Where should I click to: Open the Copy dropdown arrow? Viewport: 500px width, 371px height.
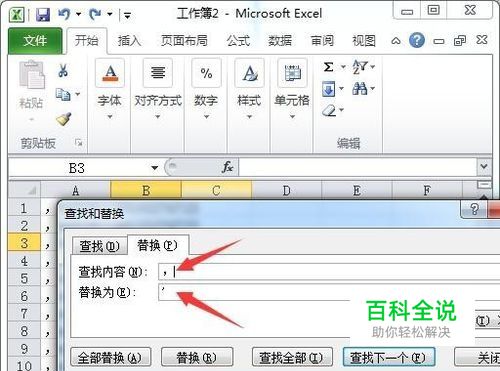coord(77,94)
